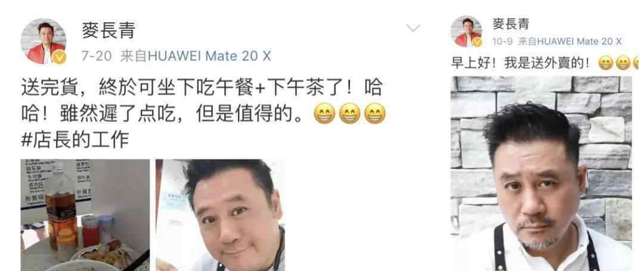Viewport: 644px width, 271px height.
Task: Click the 来自HUAWEI Mate 20 X source on the 7-20 post
Action: [196, 56]
